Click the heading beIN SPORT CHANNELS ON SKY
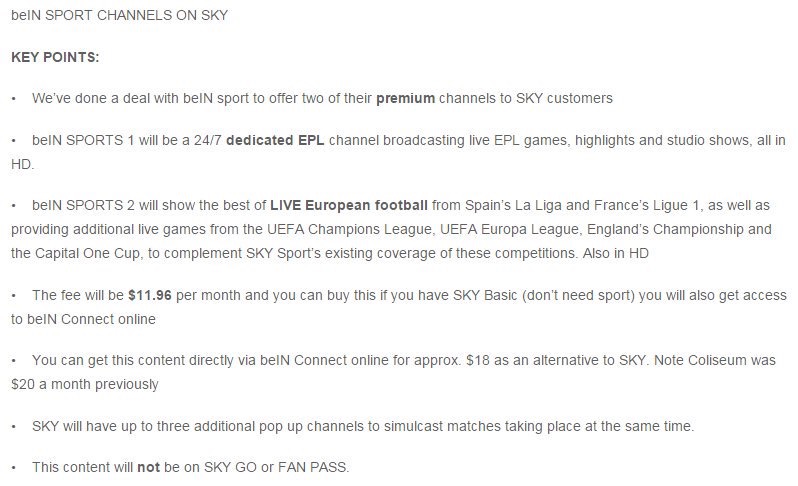The height and width of the screenshot is (486, 798). click(120, 15)
